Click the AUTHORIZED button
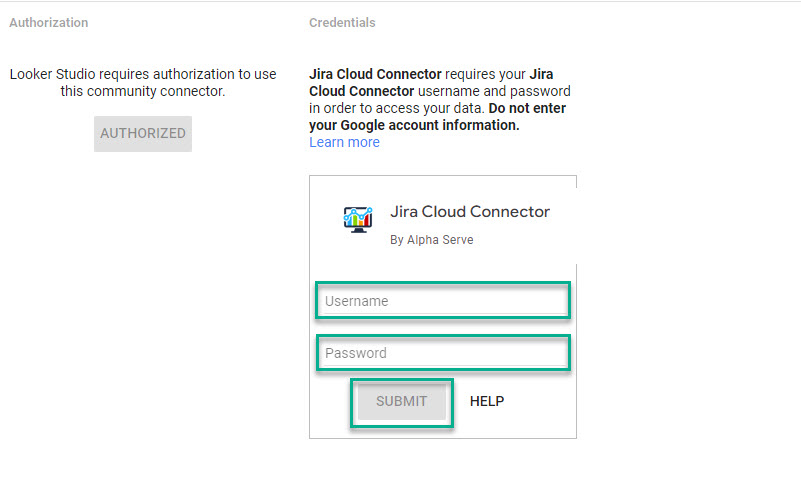This screenshot has height=497, width=801. click(143, 133)
